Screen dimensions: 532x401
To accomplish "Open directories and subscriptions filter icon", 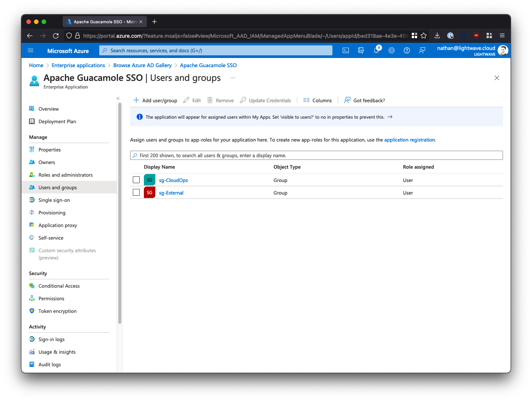I will (x=361, y=50).
